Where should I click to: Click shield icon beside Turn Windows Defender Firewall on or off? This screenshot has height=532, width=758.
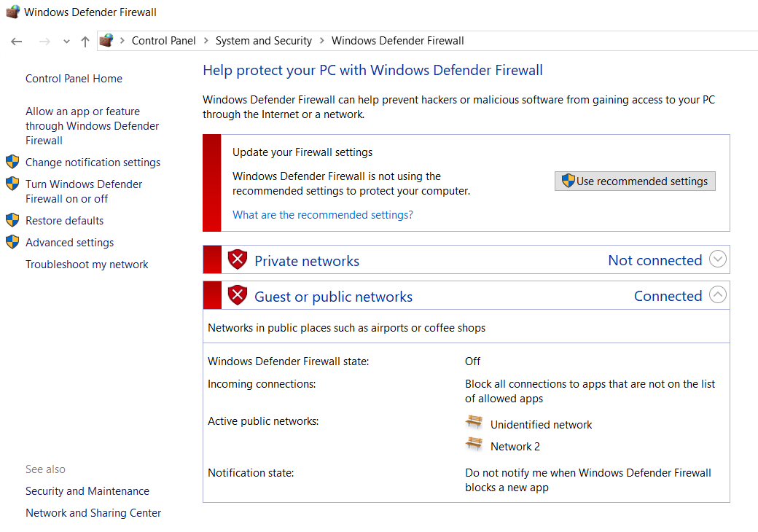point(12,183)
